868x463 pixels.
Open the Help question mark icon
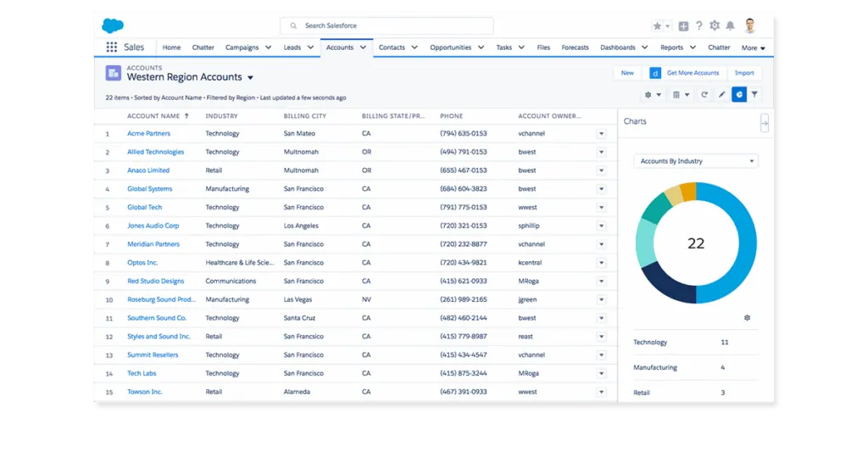[699, 25]
